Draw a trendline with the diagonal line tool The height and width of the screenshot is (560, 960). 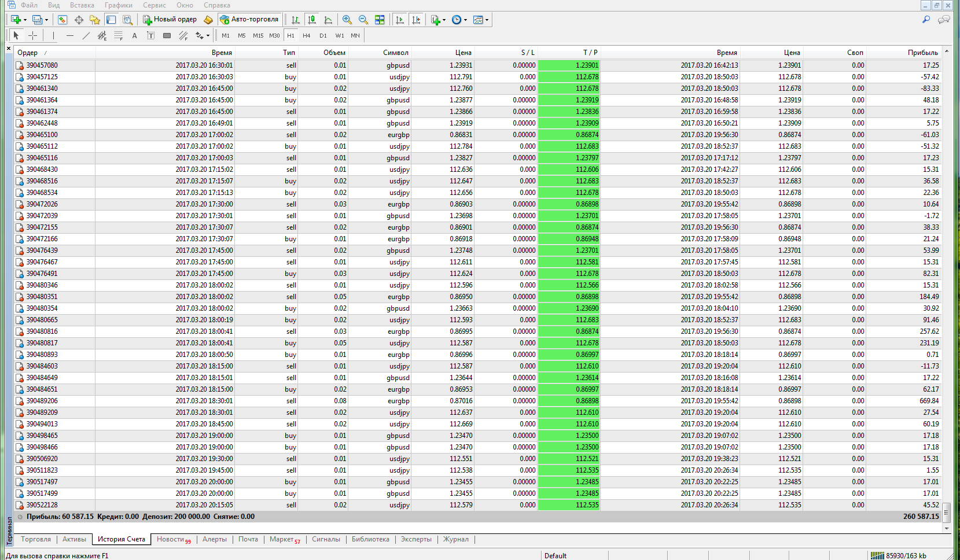[86, 36]
